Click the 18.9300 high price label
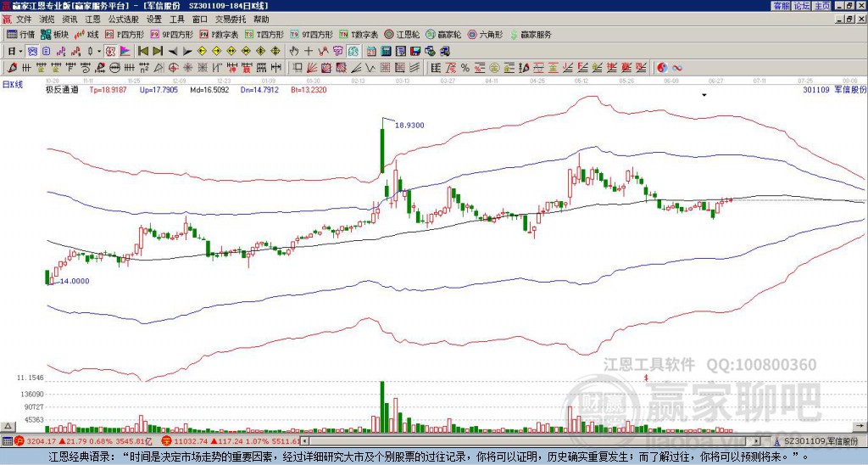868x465 pixels. (x=409, y=126)
